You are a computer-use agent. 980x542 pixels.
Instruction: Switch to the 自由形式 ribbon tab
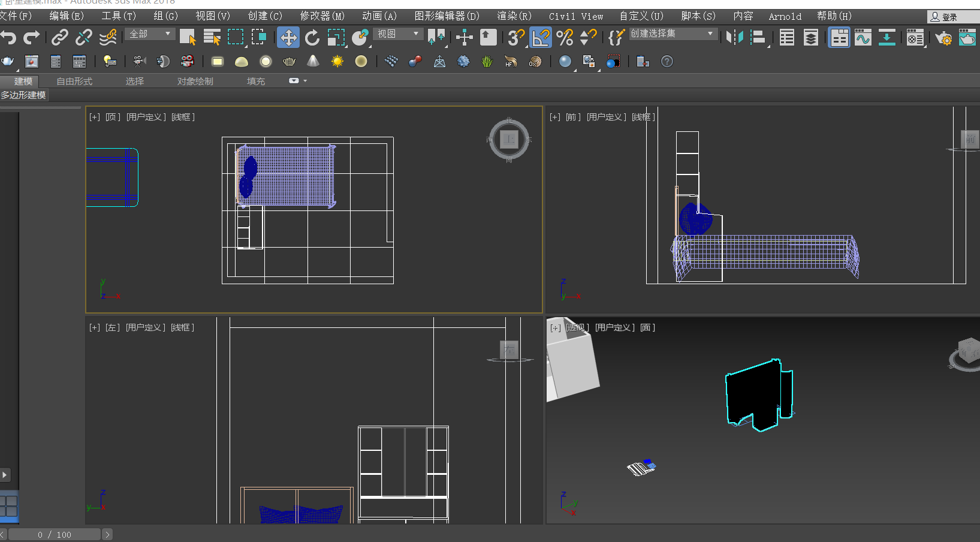[x=74, y=81]
